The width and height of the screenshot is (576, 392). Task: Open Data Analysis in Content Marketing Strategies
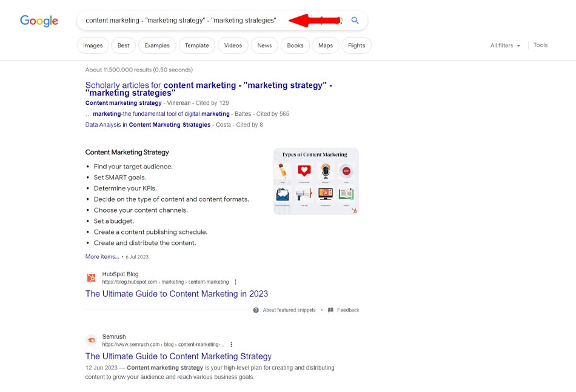(x=148, y=125)
